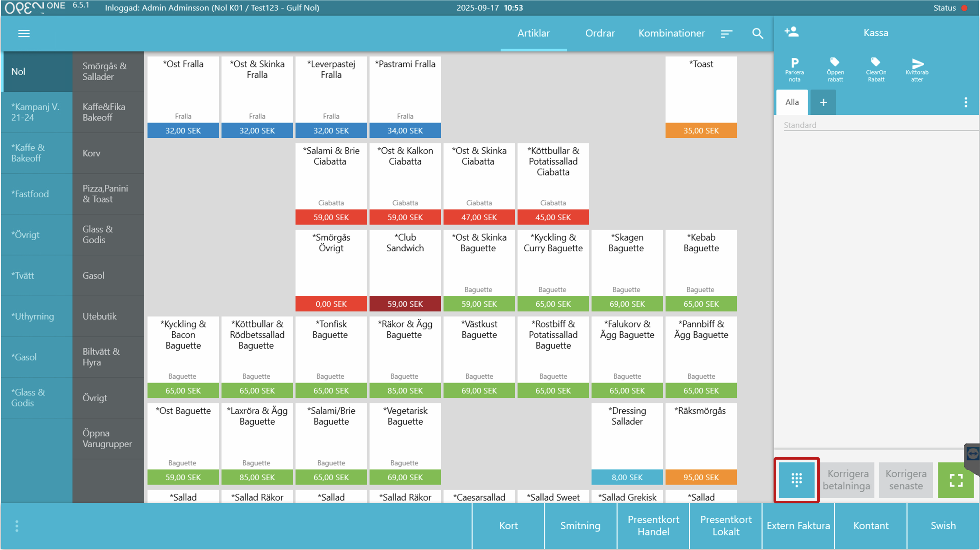Click the red Status indicator
Viewport: 980px width, 550px height.
point(964,8)
